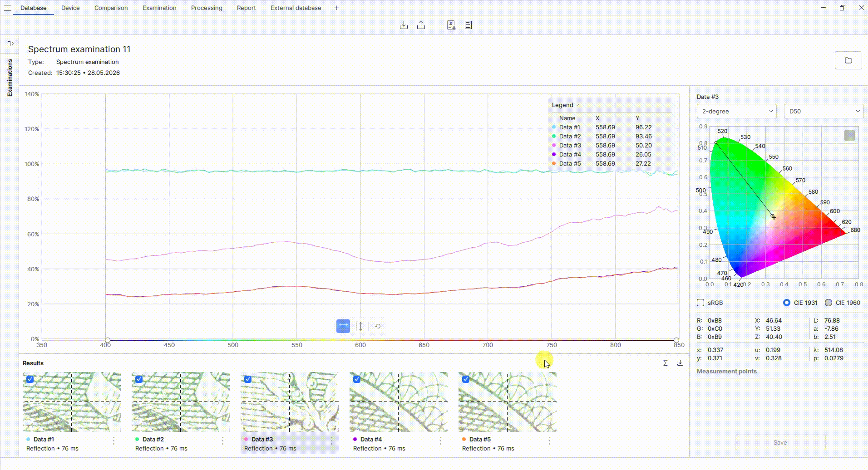Download the results data
Image resolution: width=868 pixels, height=470 pixels.
click(x=680, y=363)
